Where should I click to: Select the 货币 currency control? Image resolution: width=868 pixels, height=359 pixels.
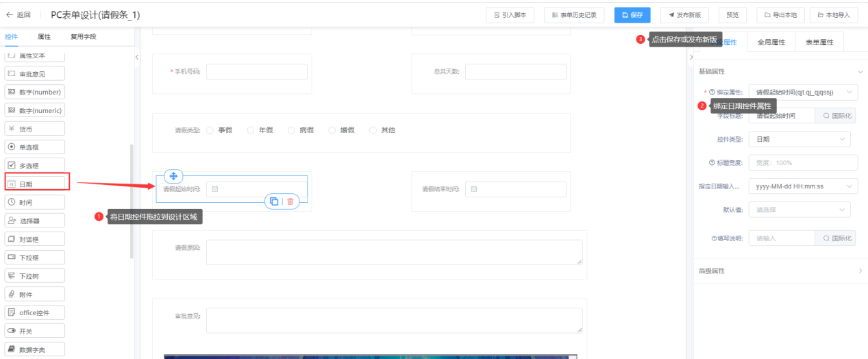click(35, 128)
